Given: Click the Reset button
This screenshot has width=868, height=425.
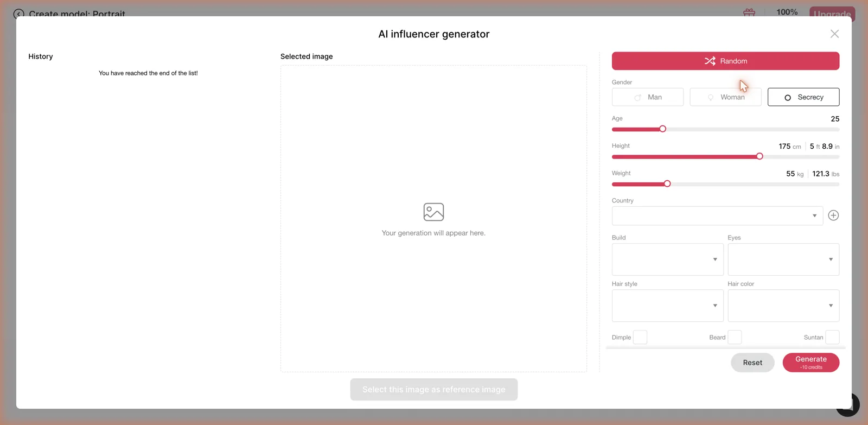Looking at the screenshot, I should tap(752, 363).
